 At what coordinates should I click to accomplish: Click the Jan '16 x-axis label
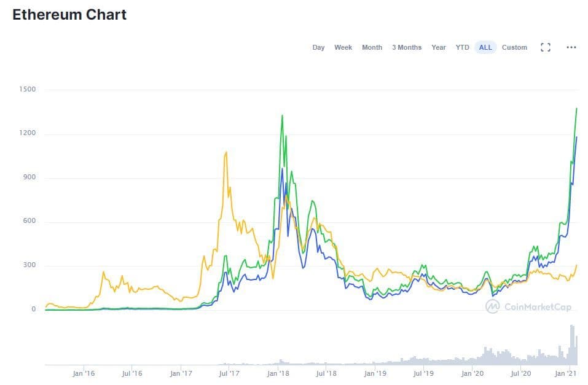(82, 373)
